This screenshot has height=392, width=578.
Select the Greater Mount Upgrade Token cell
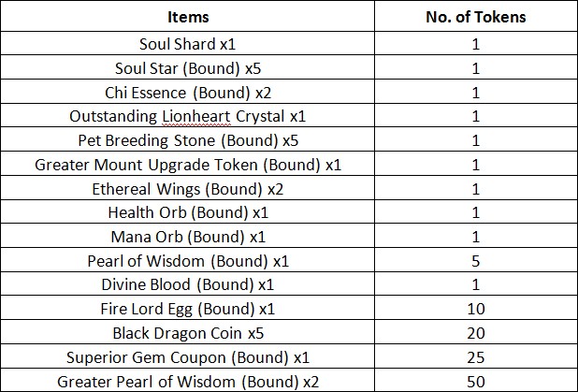click(188, 165)
